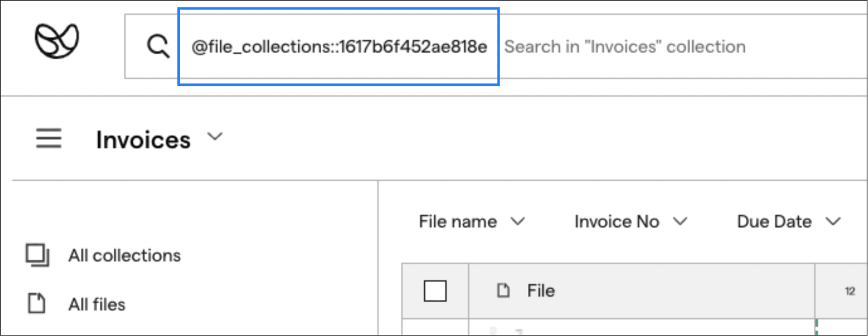Open the File name filter dropdown

tap(471, 221)
